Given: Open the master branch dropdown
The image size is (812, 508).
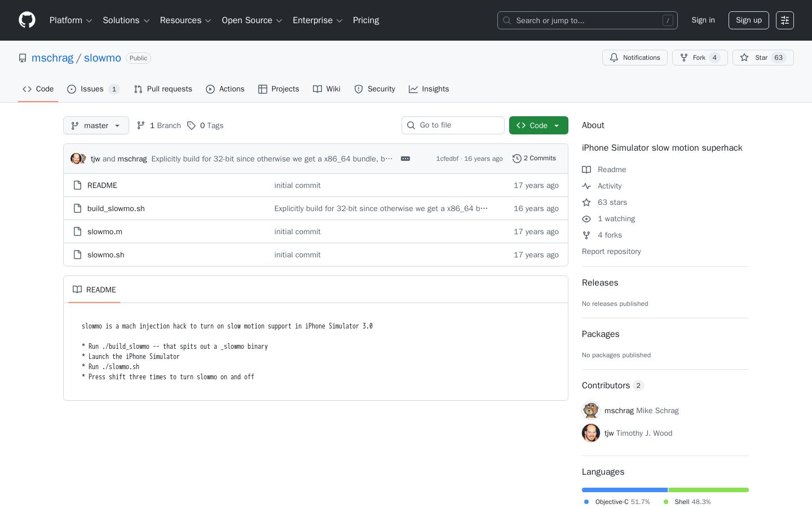Looking at the screenshot, I should click(x=96, y=125).
